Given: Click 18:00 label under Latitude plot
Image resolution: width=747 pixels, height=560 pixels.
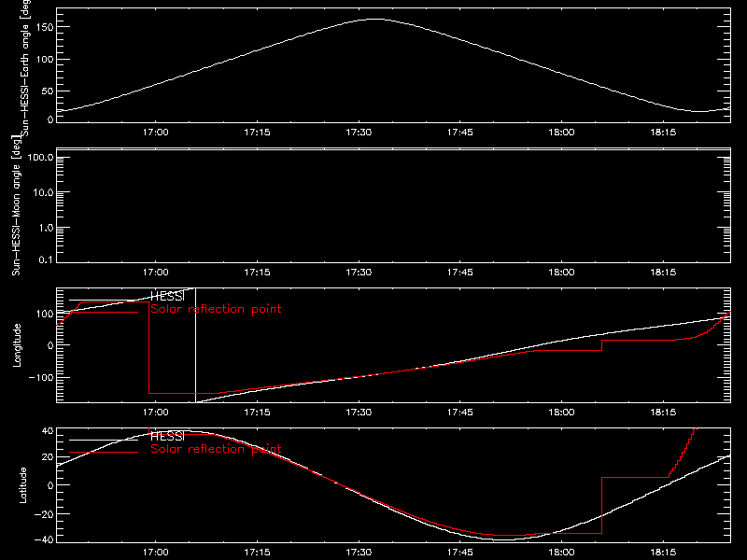Looking at the screenshot, I should pos(562,553).
